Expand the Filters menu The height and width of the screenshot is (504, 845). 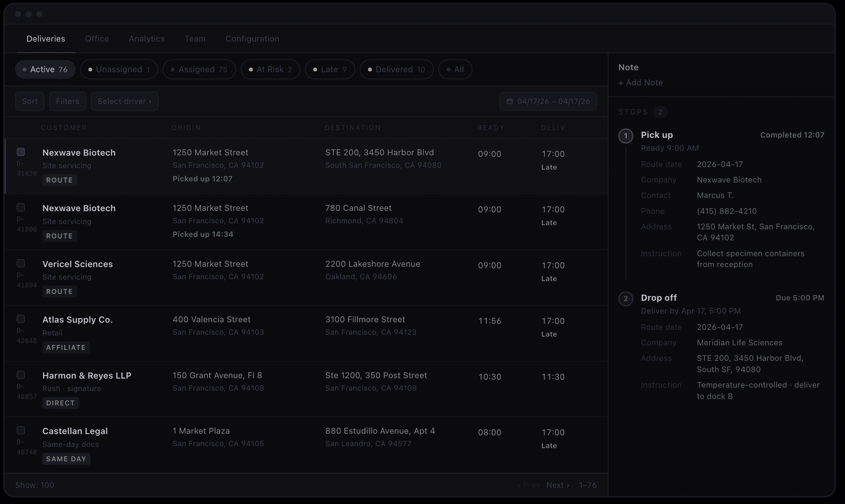coord(67,101)
